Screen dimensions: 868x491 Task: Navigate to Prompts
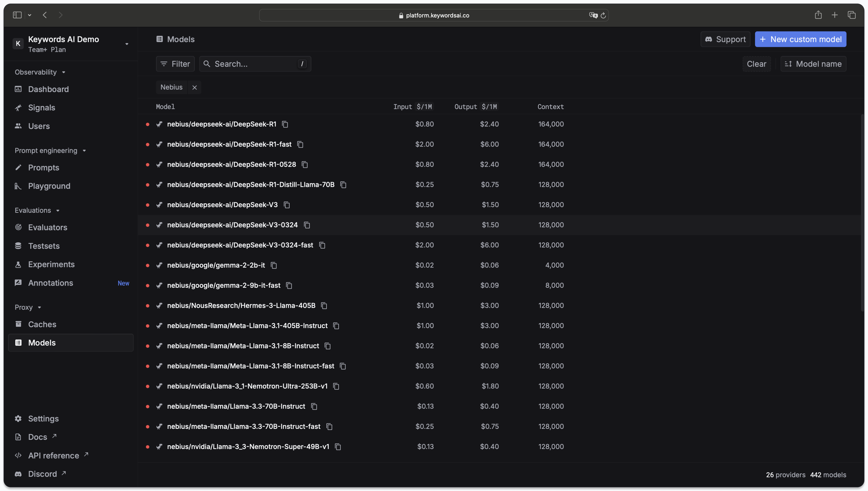tap(71, 168)
